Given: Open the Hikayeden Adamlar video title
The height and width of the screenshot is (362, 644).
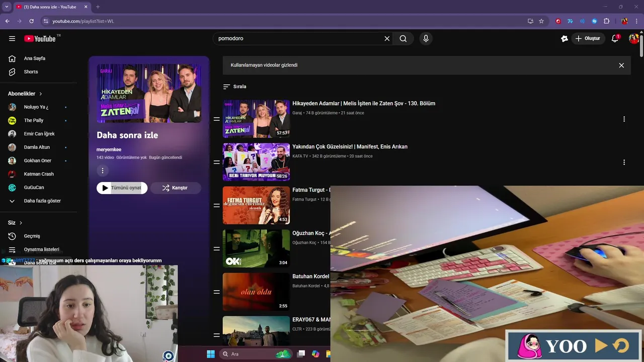Looking at the screenshot, I should point(364,104).
